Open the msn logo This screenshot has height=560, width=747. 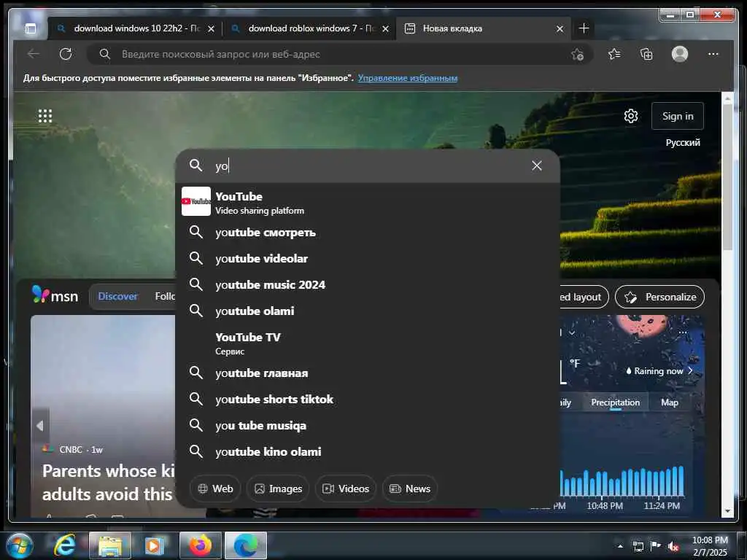55,295
